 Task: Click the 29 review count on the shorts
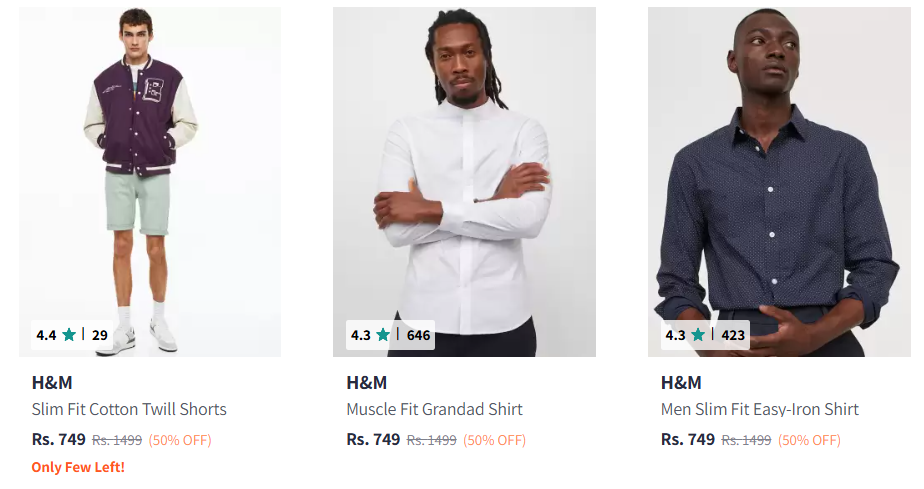coord(100,335)
